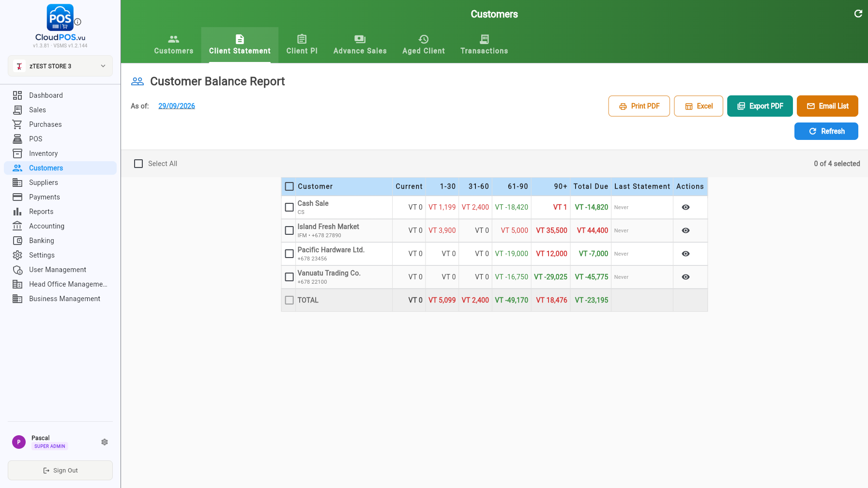Image resolution: width=868 pixels, height=488 pixels.
Task: Check the Vanuatu Trading Co. checkbox
Action: pos(289,277)
